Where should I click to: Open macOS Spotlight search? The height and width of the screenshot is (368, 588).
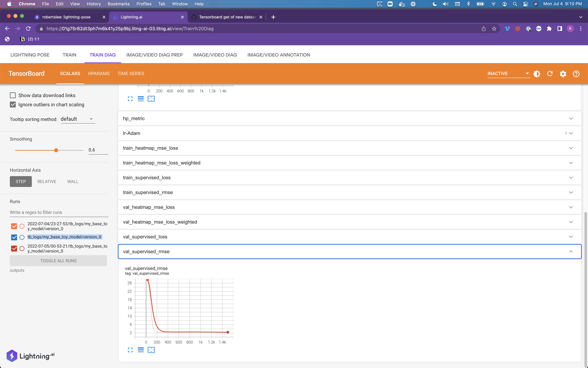point(515,4)
